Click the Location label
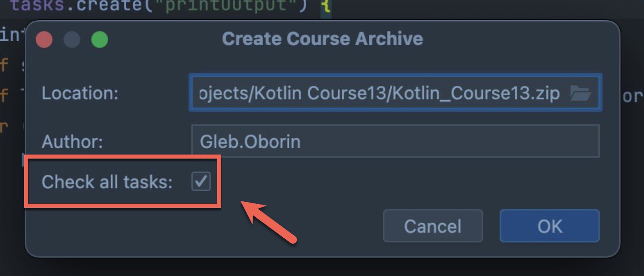 pos(80,93)
